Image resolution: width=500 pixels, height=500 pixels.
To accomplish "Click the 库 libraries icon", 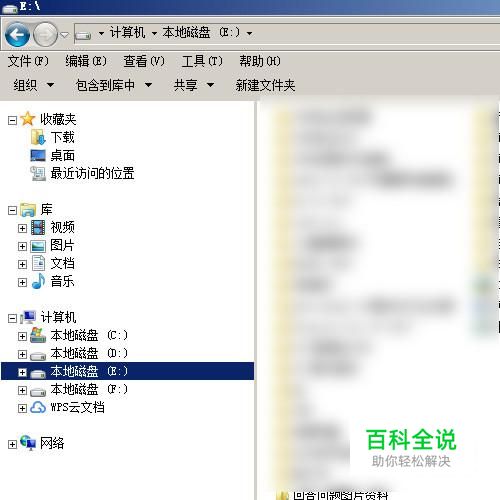I will (28, 210).
